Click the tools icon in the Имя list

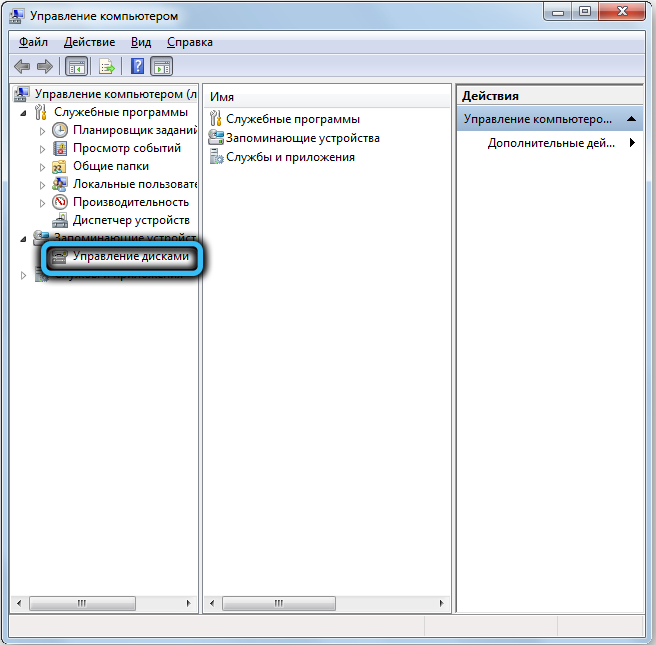(215, 119)
